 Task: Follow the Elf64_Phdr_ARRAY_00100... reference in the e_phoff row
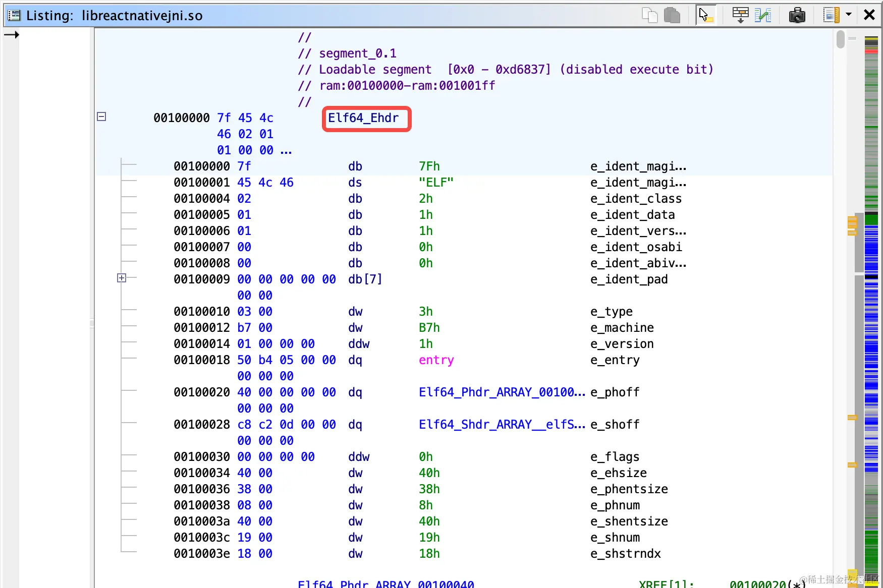[x=502, y=392]
